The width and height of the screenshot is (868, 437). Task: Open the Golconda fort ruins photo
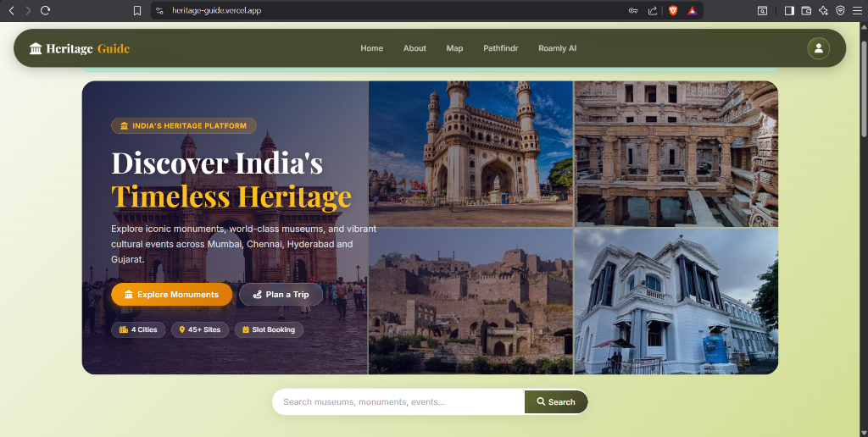[470, 301]
